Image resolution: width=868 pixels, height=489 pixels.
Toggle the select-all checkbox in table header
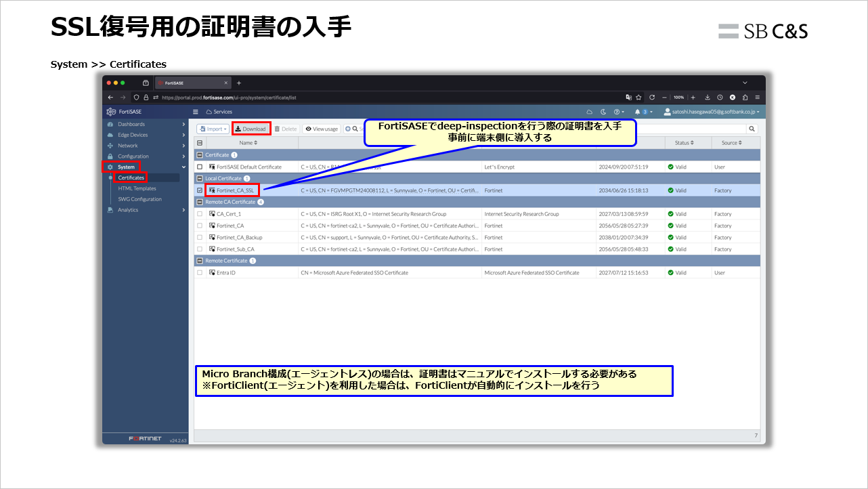200,143
